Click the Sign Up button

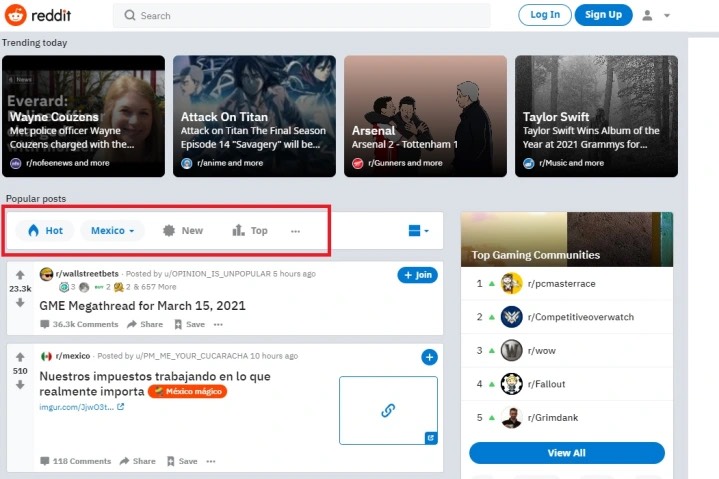point(603,15)
